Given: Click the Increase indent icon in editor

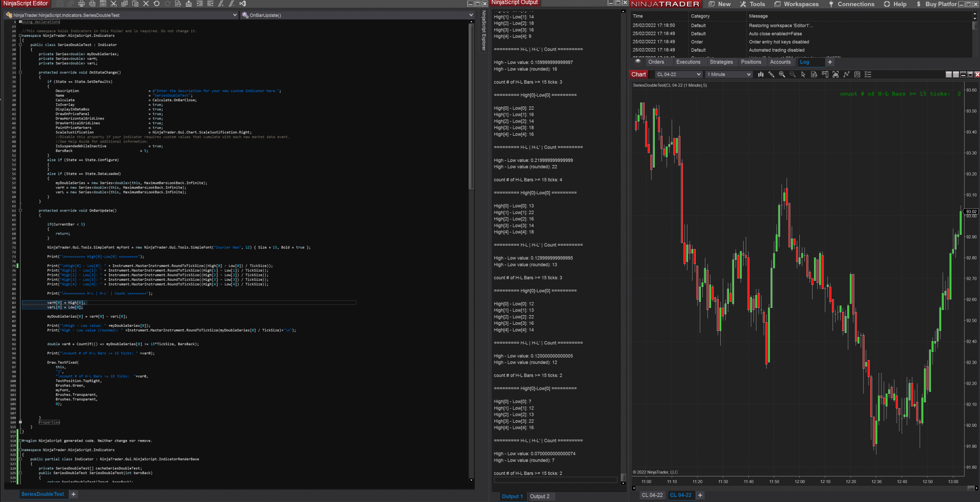Looking at the screenshot, I should pyautogui.click(x=210, y=4).
